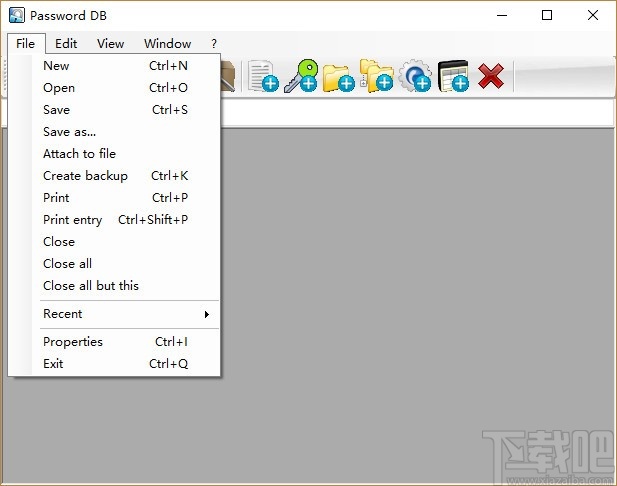Click the Password DB title bar icon
Screen dimensions: 617x486
coord(17,15)
